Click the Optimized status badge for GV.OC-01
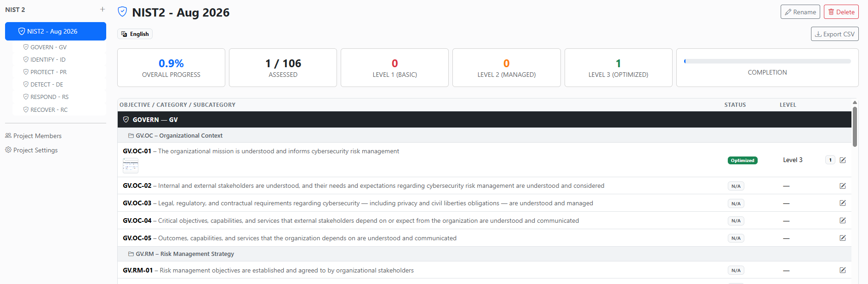 pos(742,161)
